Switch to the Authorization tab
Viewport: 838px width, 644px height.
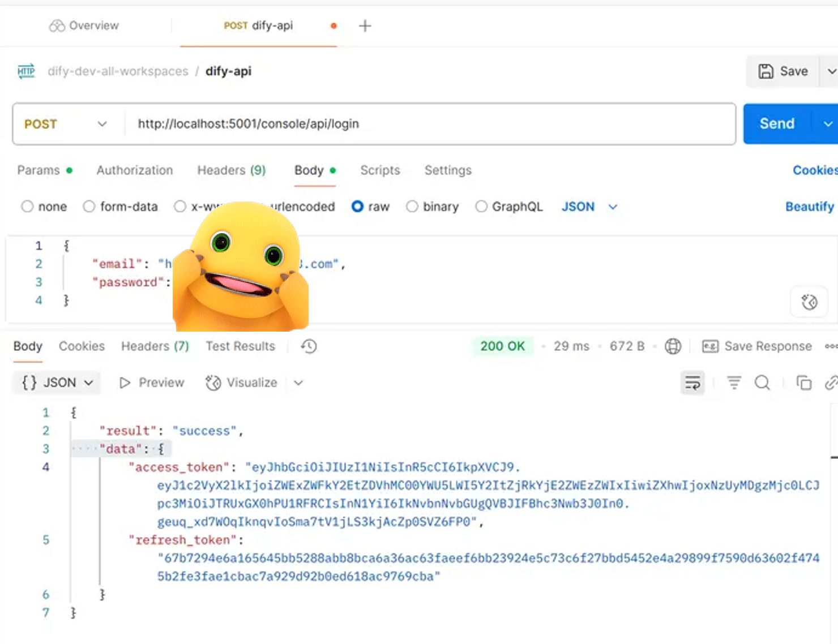pyautogui.click(x=135, y=170)
